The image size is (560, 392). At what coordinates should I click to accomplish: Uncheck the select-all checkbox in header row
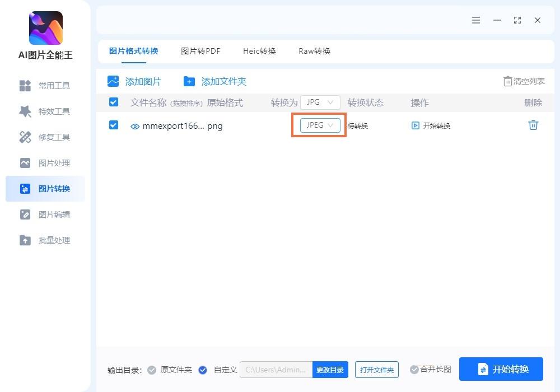tap(114, 102)
